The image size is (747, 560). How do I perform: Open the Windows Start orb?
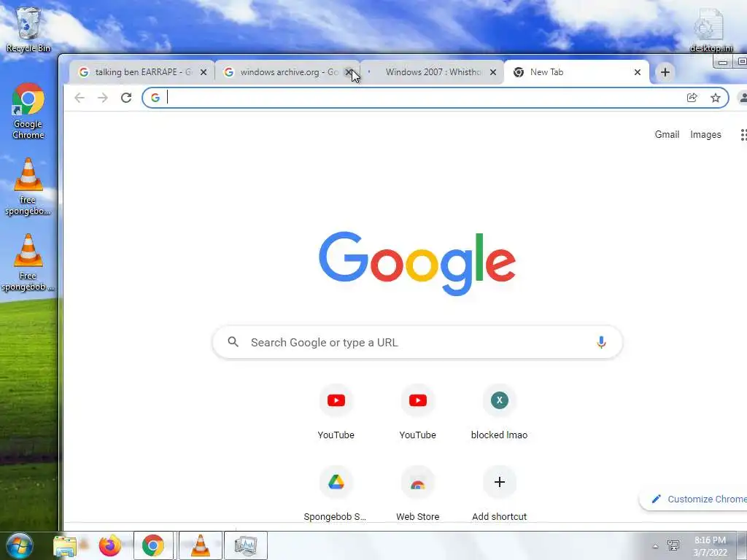20,545
